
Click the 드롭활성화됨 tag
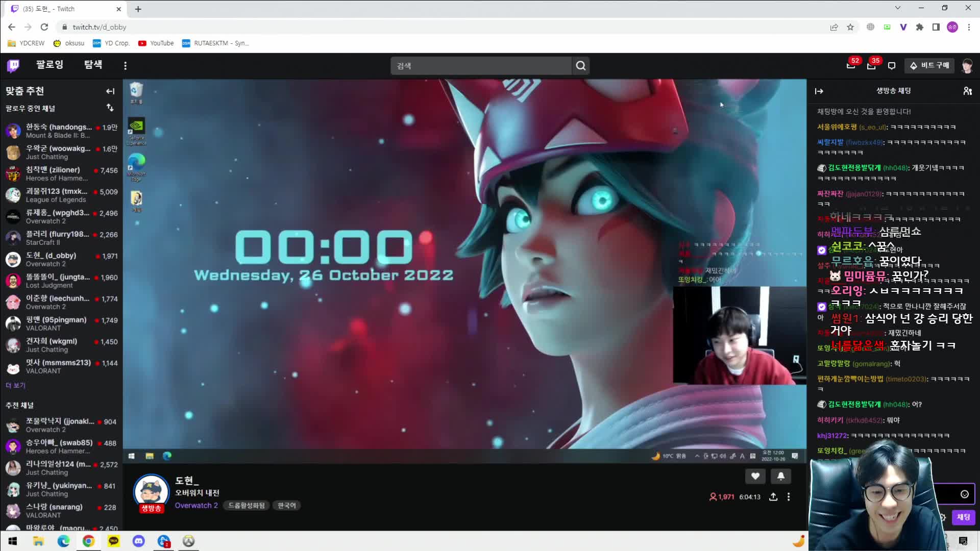247,505
